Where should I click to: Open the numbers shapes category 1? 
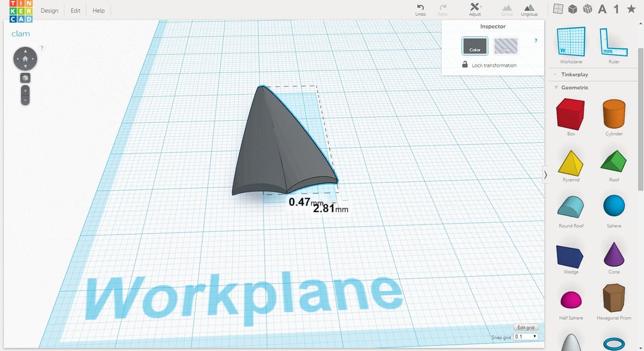coord(616,9)
